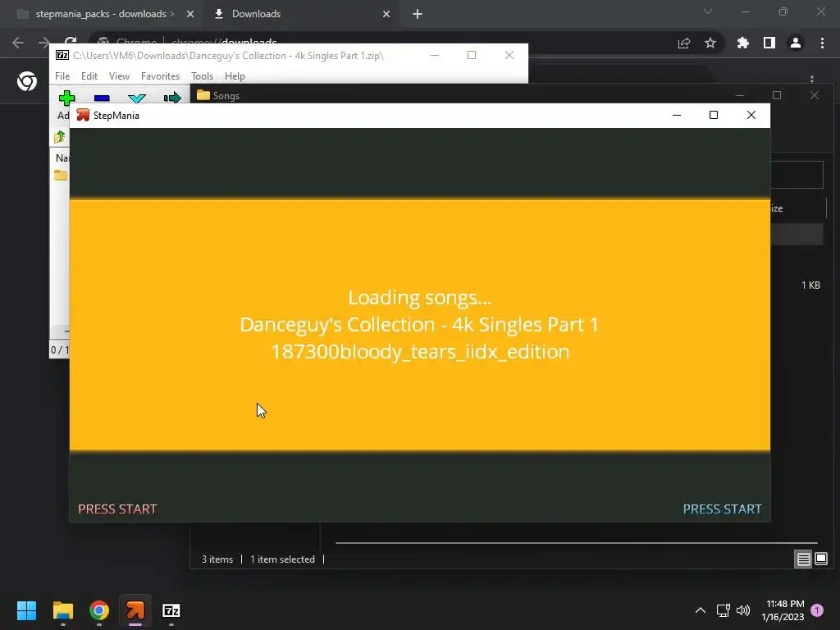Toggle Chrome side panel icon
This screenshot has width=840, height=630.
click(769, 43)
